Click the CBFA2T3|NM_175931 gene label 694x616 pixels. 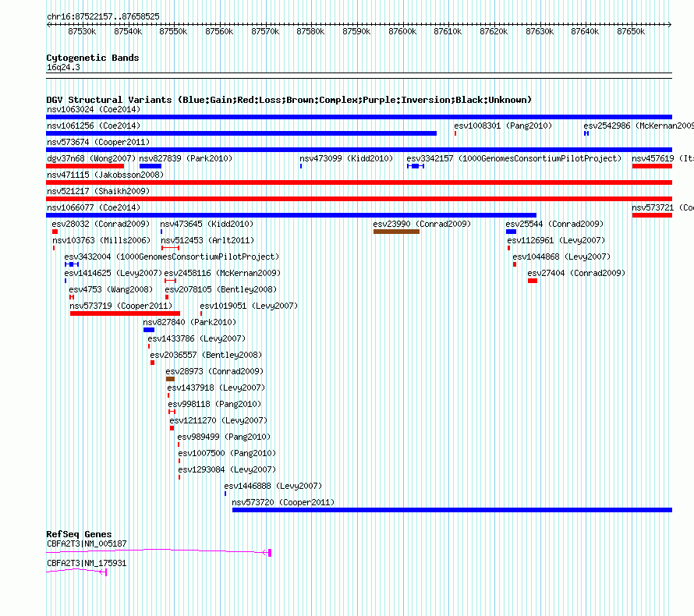click(87, 563)
